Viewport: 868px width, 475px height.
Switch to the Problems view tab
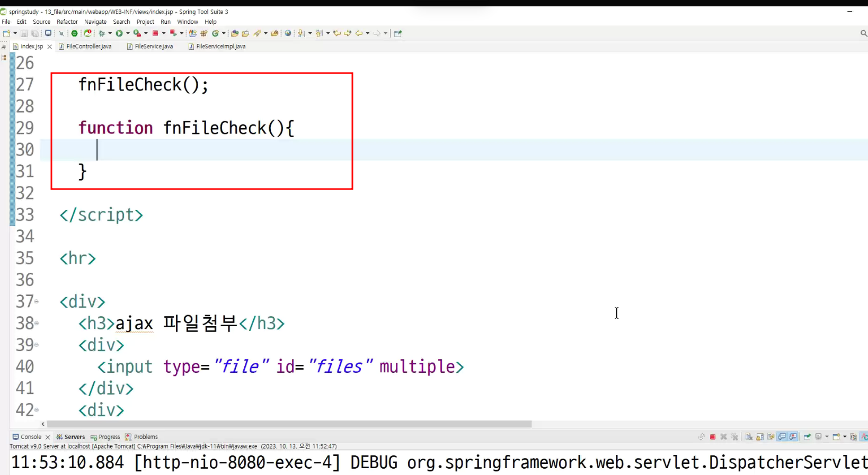141,437
